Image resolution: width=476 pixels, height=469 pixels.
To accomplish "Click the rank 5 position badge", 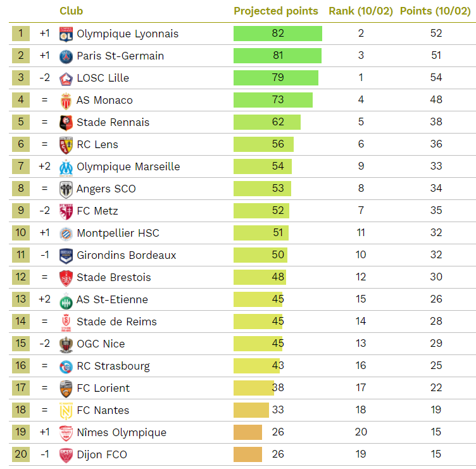I will [21, 122].
